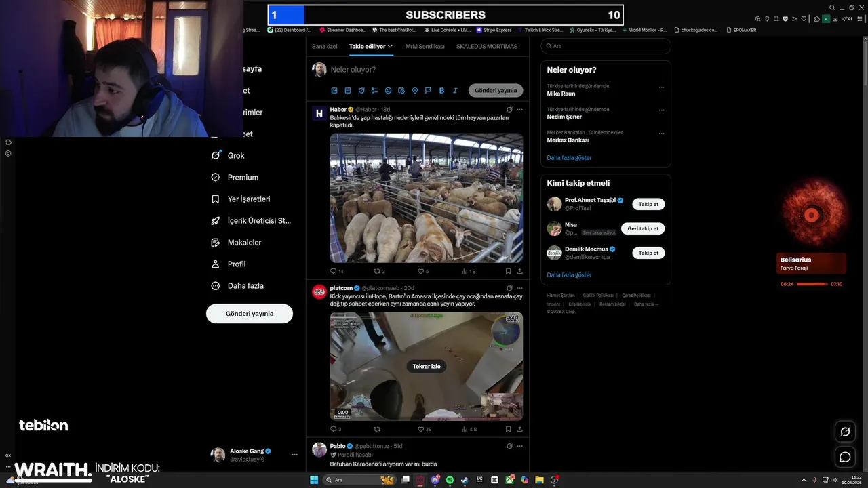Image resolution: width=868 pixels, height=488 pixels.
Task: Ask Grok about the platcorn post
Action: click(509, 288)
